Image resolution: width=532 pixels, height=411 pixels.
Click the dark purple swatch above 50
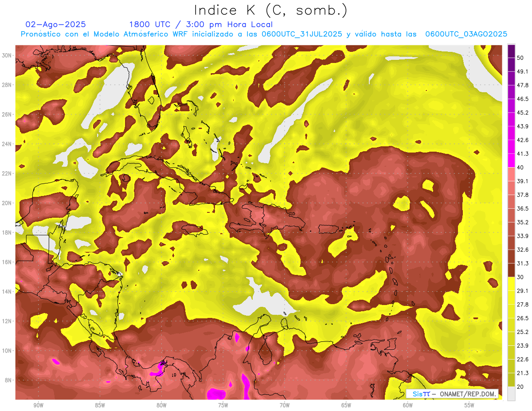click(x=512, y=51)
